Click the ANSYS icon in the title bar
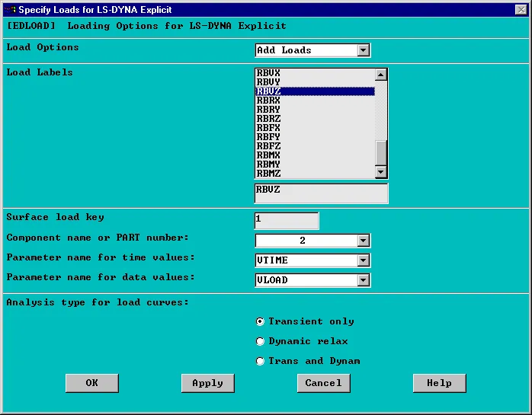Image resolution: width=532 pixels, height=415 pixels. tap(10, 9)
